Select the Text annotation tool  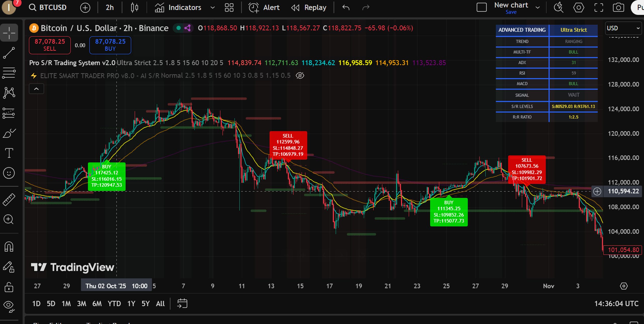9,153
